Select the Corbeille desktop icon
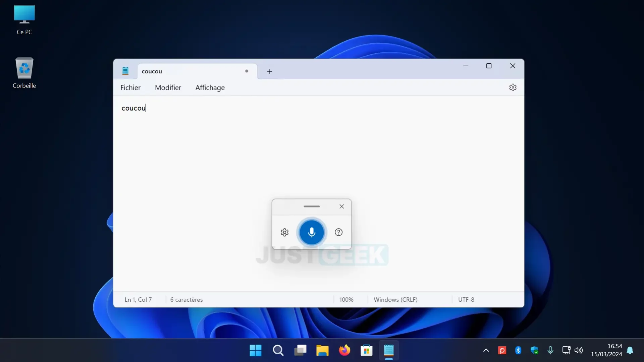644x362 pixels. [24, 73]
